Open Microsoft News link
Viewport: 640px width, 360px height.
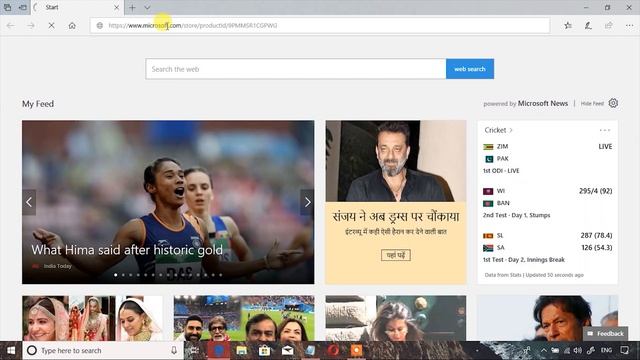coord(542,104)
